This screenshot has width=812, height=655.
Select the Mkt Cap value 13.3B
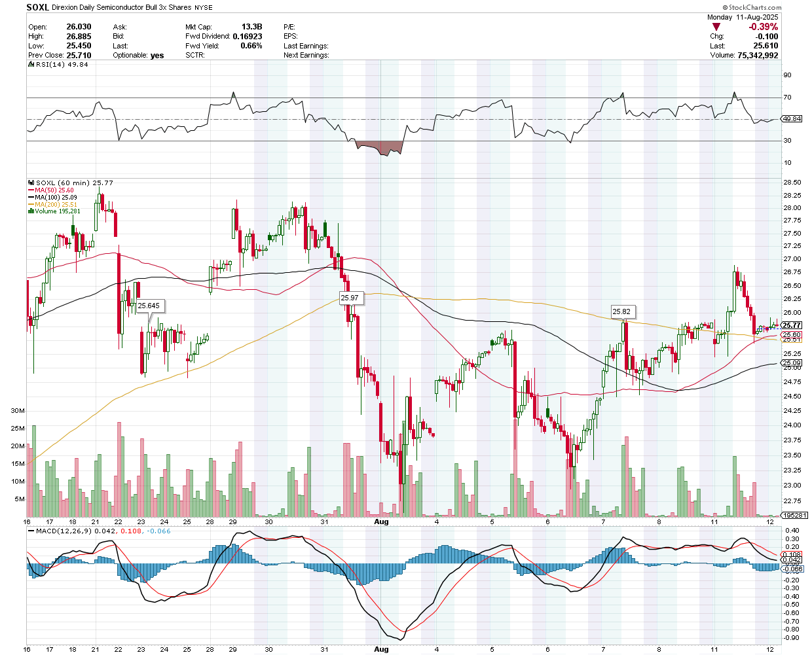[251, 27]
